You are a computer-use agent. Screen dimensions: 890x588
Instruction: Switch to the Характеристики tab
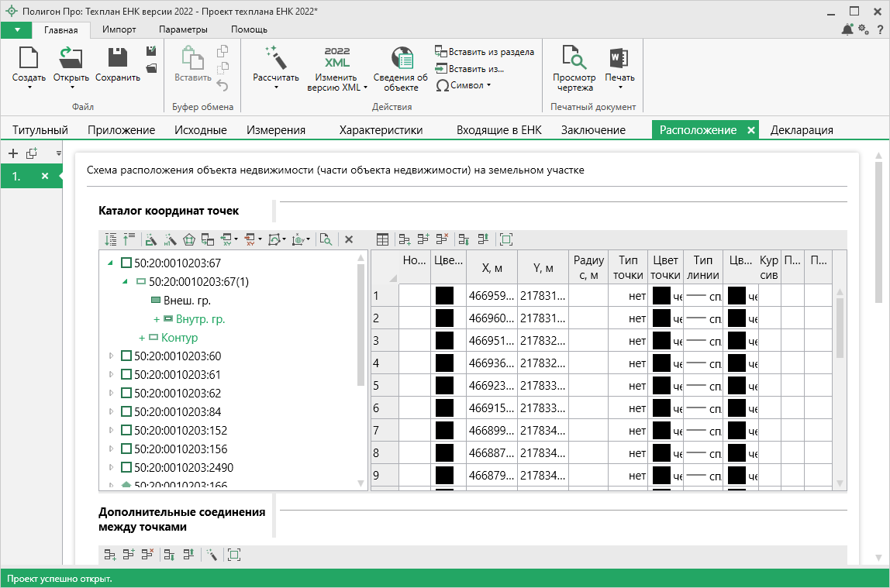pos(381,130)
